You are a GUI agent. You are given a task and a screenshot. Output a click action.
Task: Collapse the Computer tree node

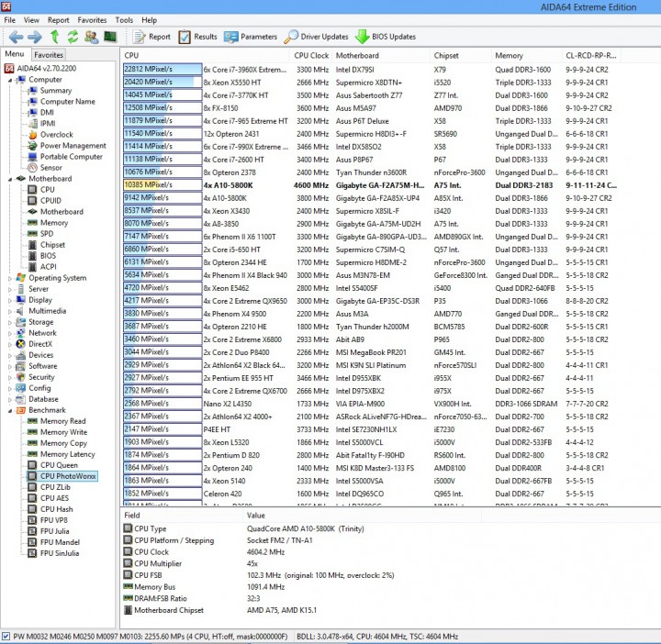click(x=10, y=80)
